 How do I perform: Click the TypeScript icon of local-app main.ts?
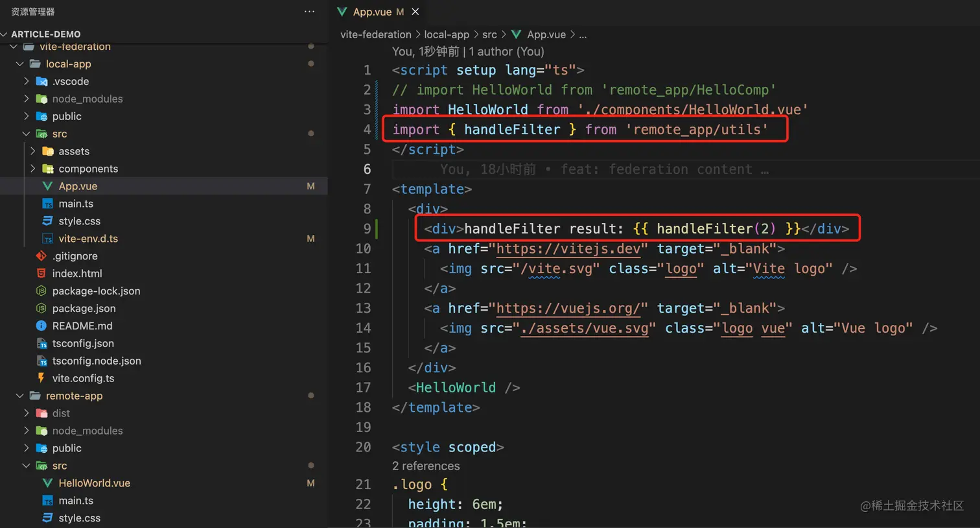pos(47,204)
